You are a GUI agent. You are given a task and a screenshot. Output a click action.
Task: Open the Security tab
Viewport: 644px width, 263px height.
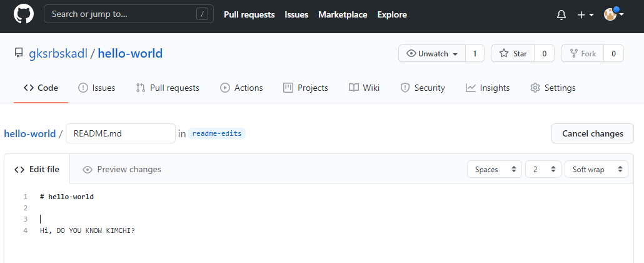(423, 88)
